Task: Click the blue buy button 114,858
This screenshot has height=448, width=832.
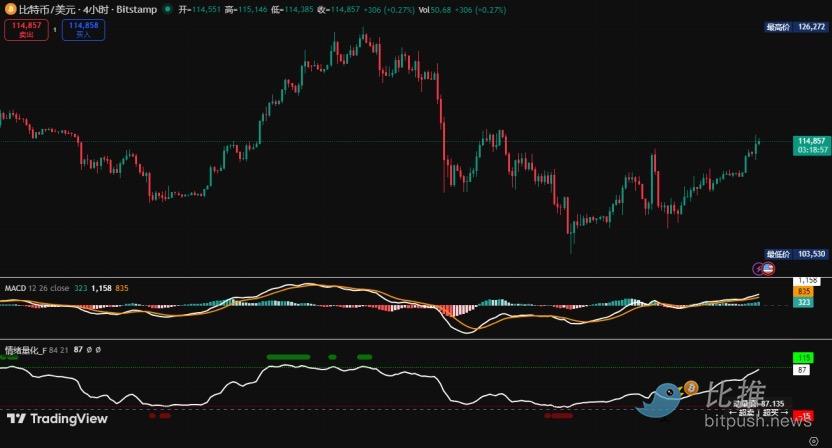Action: click(83, 29)
